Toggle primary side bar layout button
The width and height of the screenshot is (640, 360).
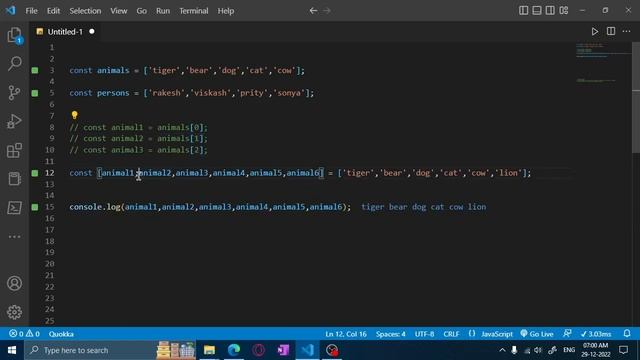524,11
